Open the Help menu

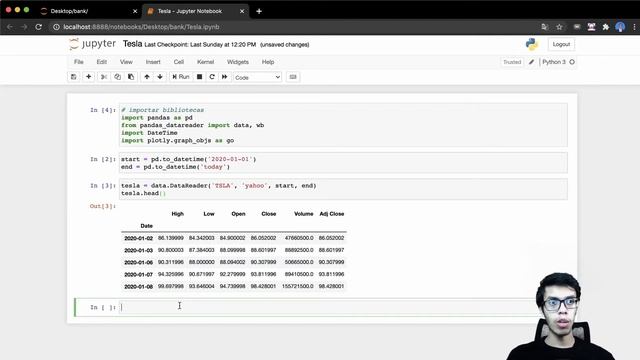(x=268, y=62)
